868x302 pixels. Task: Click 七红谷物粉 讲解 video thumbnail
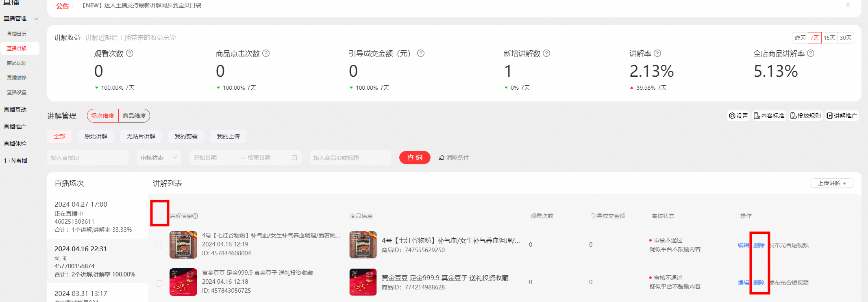click(x=183, y=245)
